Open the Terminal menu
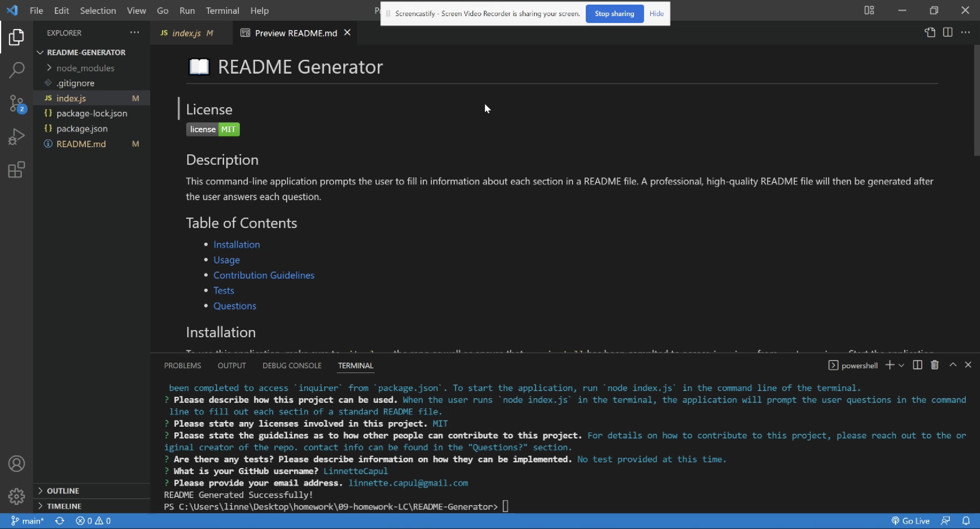This screenshot has height=529, width=980. tap(222, 11)
